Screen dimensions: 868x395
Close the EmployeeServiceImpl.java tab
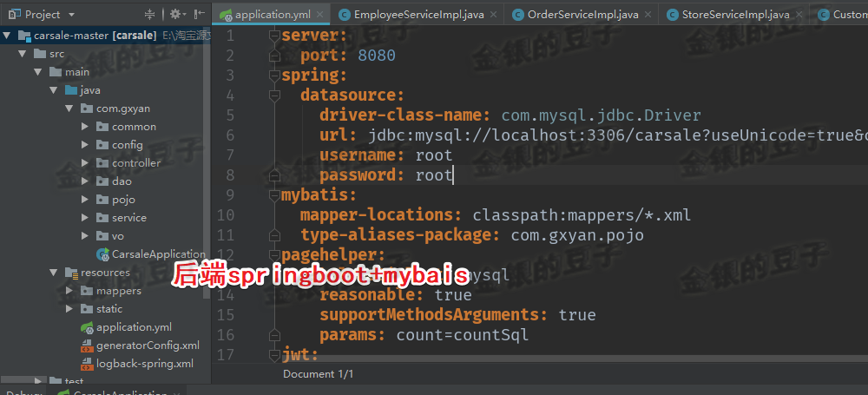click(493, 15)
